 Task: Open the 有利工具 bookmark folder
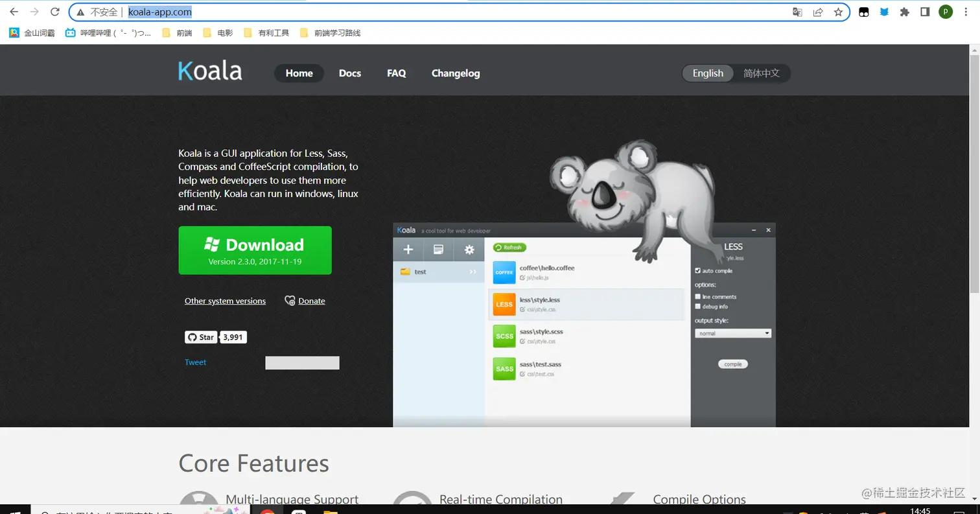(266, 32)
